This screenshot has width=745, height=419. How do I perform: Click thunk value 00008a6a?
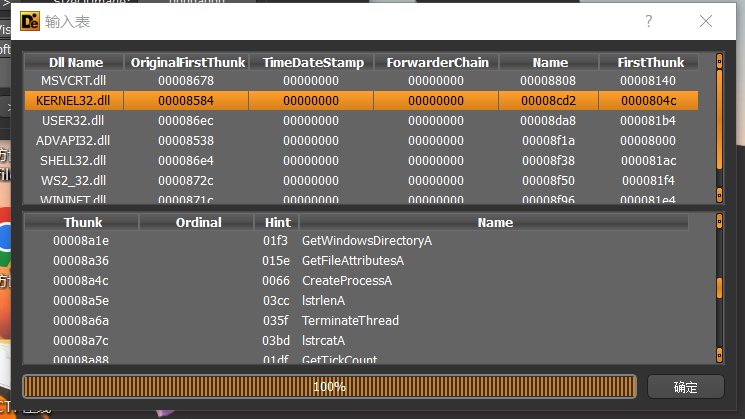coord(81,321)
